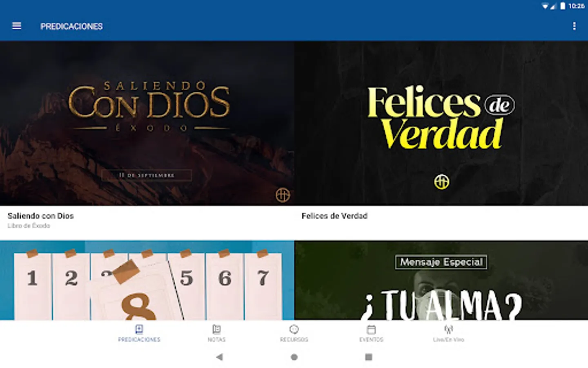Tap the Notas notebook icon
588x368 pixels.
(216, 329)
